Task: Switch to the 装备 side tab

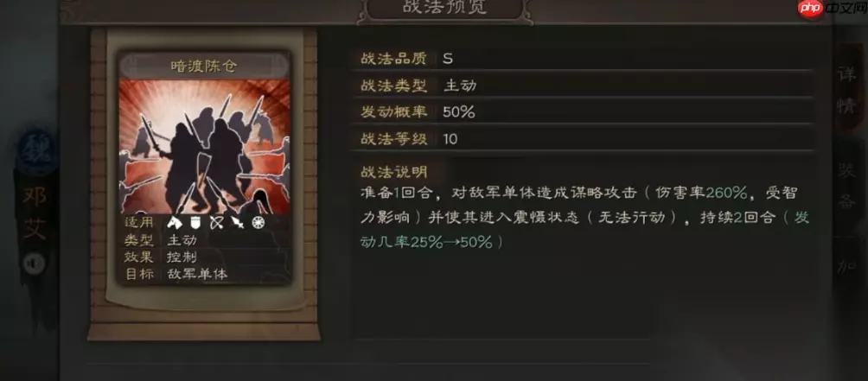Action: pos(847,185)
